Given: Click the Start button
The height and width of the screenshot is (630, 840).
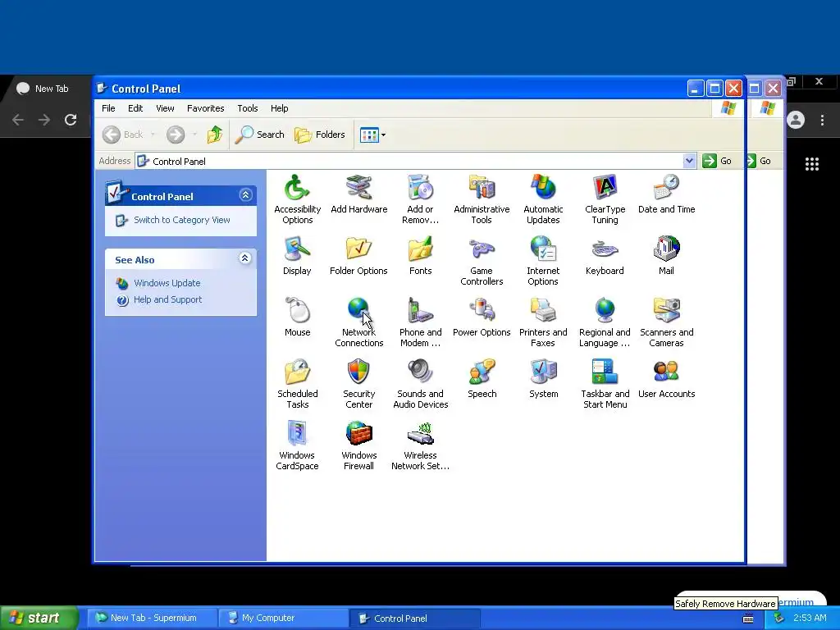Looking at the screenshot, I should 39,618.
